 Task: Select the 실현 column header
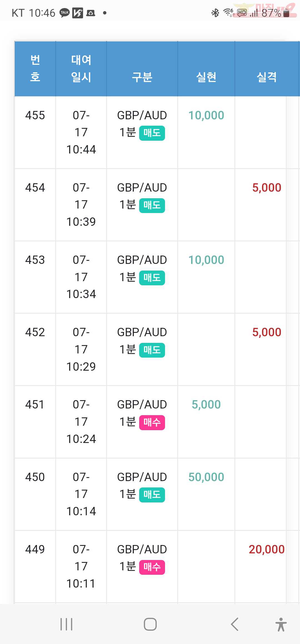tap(206, 77)
